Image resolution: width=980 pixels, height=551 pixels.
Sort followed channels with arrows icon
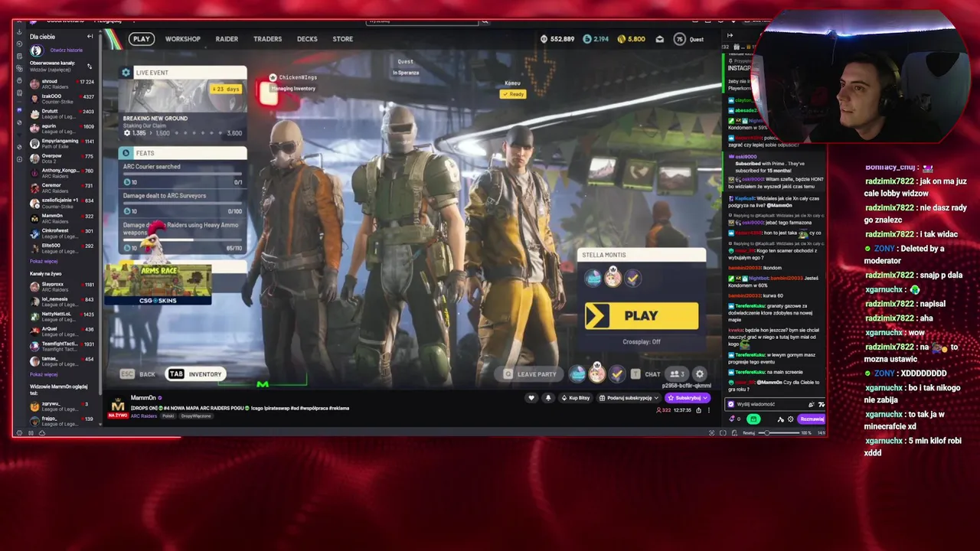tap(90, 67)
